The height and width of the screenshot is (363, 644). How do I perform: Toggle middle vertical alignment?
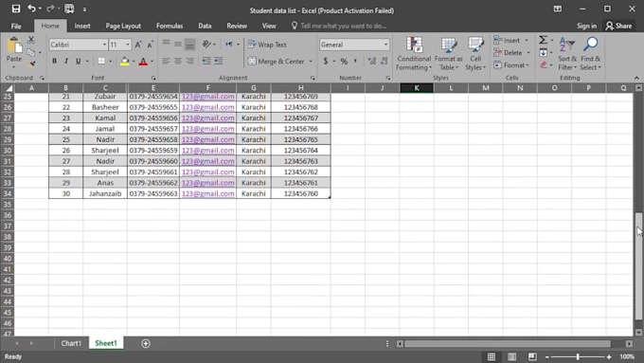click(178, 45)
